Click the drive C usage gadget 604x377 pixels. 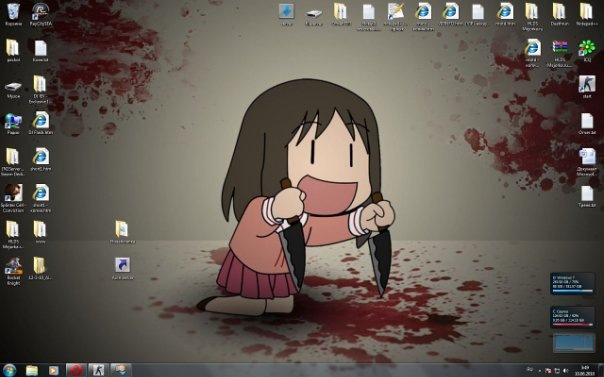tap(572, 318)
